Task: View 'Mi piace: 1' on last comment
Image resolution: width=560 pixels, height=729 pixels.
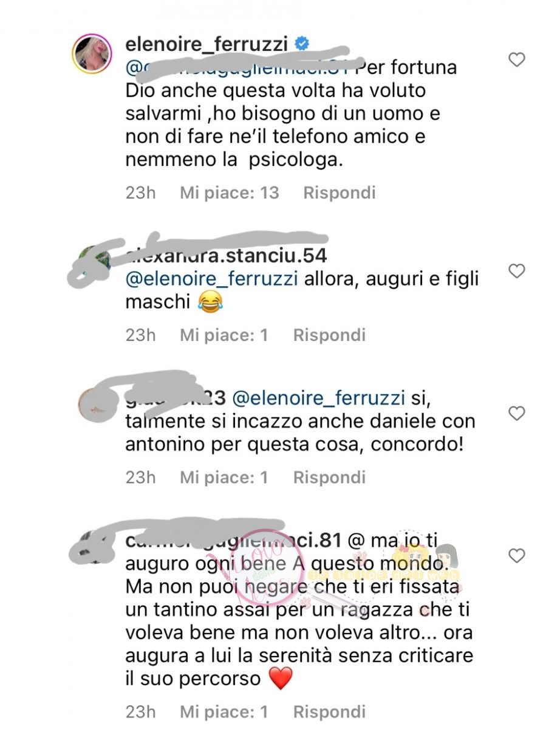Action: point(224,711)
